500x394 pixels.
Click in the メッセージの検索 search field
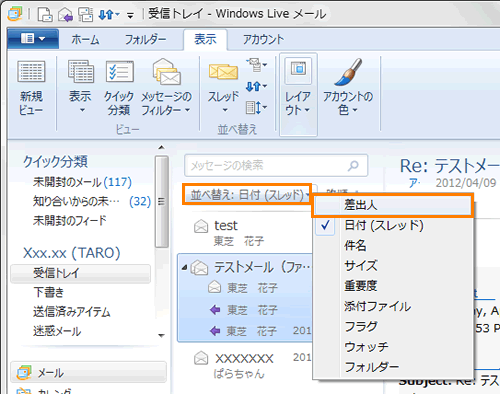276,165
